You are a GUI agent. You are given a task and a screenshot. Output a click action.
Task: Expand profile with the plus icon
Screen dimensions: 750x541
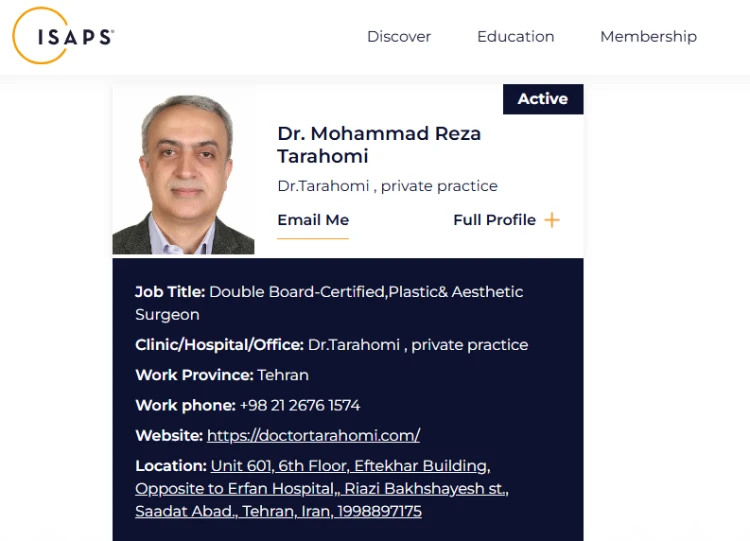coord(552,220)
